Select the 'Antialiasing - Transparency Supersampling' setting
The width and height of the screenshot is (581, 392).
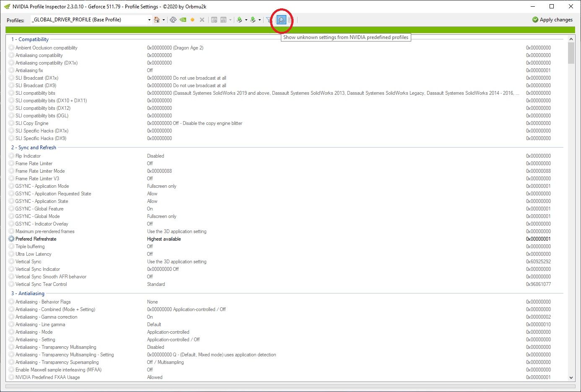(x=57, y=362)
